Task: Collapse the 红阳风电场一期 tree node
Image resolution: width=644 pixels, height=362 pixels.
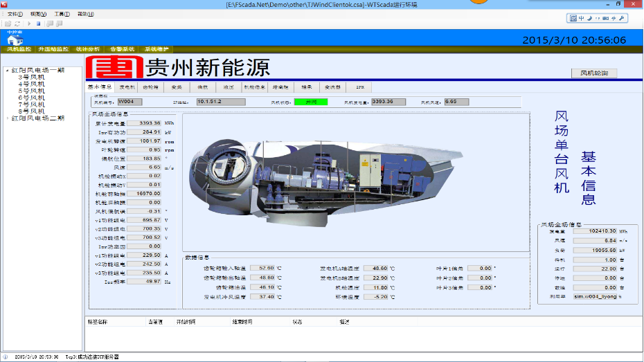Action: tap(7, 71)
